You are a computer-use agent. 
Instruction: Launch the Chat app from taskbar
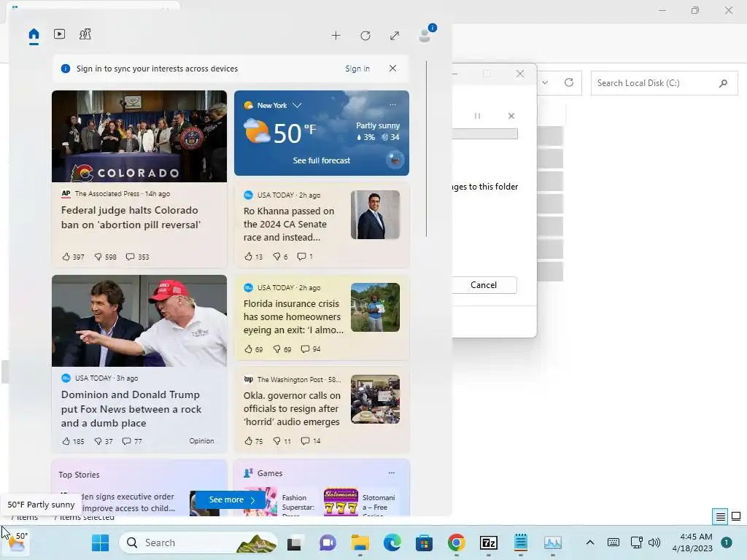click(328, 542)
